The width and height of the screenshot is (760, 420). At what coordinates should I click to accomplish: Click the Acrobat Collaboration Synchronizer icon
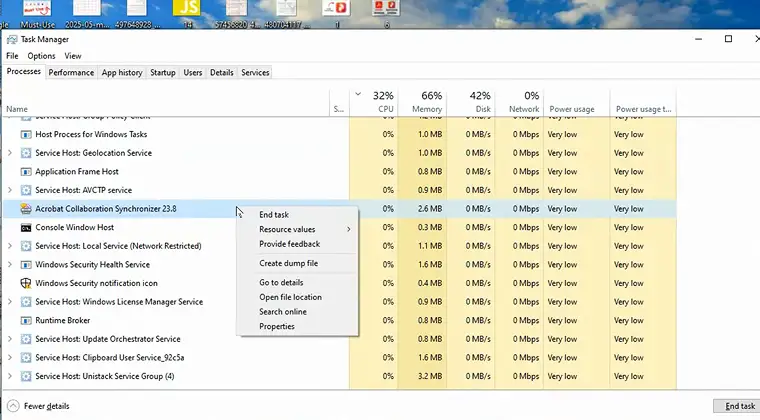point(26,209)
